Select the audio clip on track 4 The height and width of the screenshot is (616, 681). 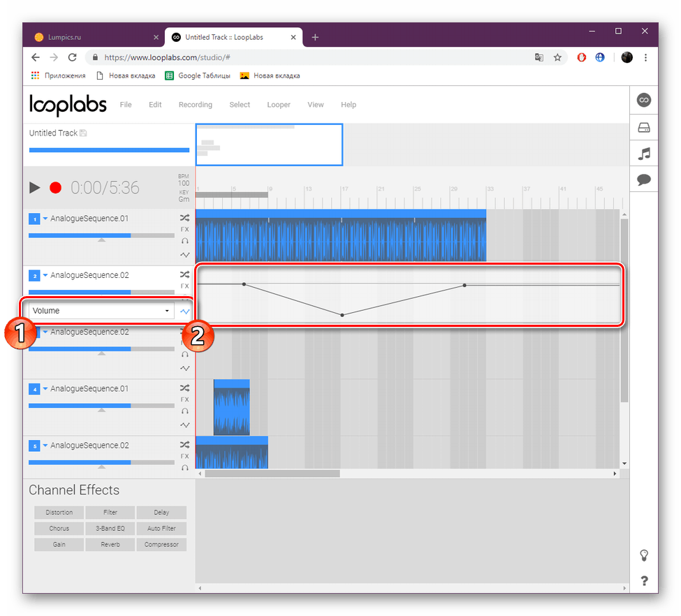pos(231,407)
